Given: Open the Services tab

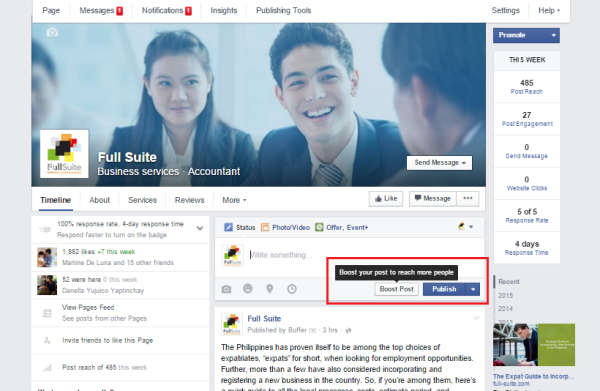Looking at the screenshot, I should tap(142, 200).
